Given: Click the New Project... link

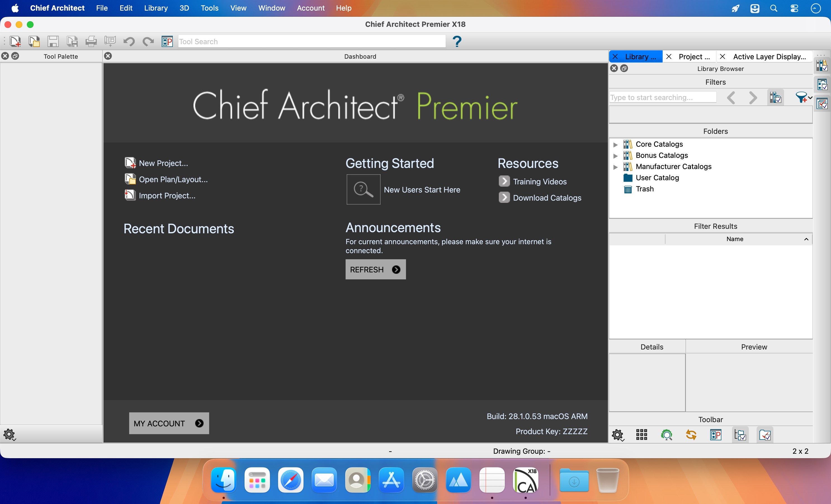Looking at the screenshot, I should (156, 163).
